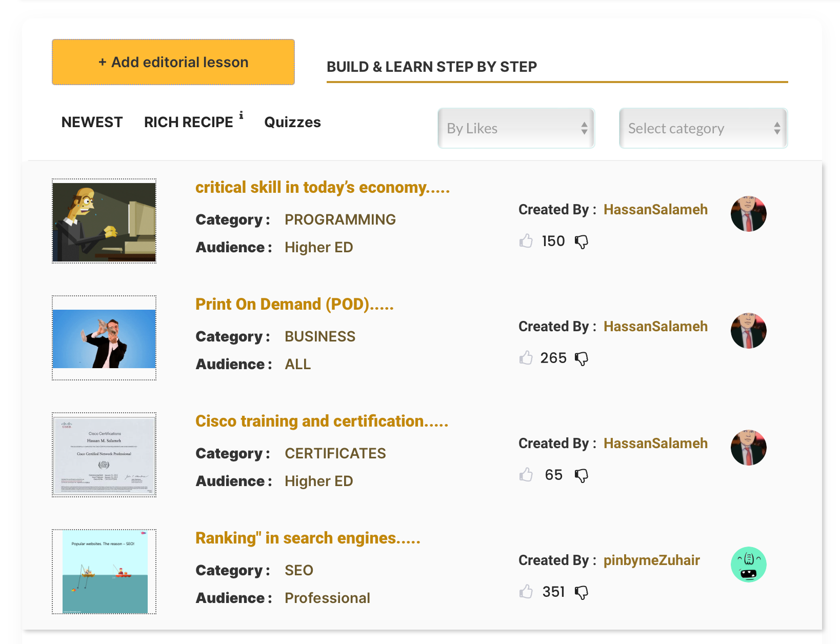The width and height of the screenshot is (840, 644).
Task: Like the critical skill in today's economy lesson
Action: (x=526, y=241)
